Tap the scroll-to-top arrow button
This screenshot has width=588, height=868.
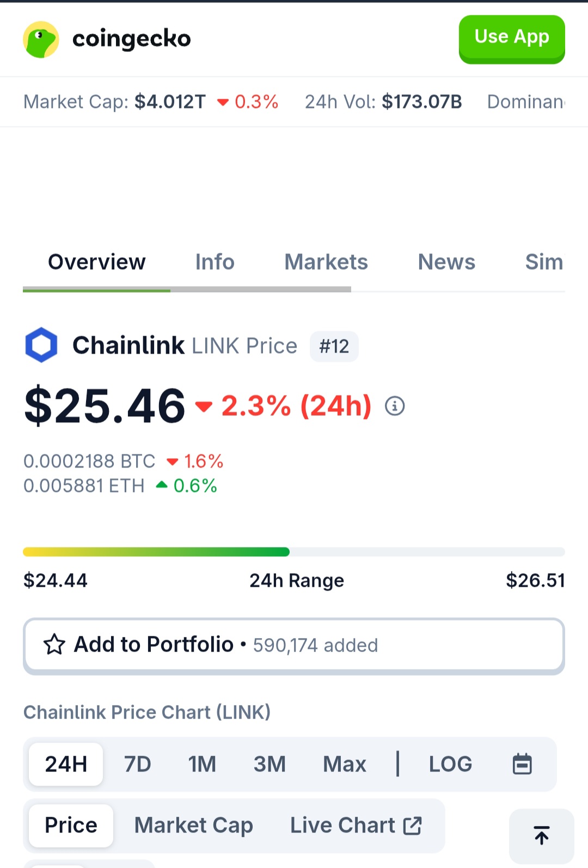pyautogui.click(x=541, y=835)
